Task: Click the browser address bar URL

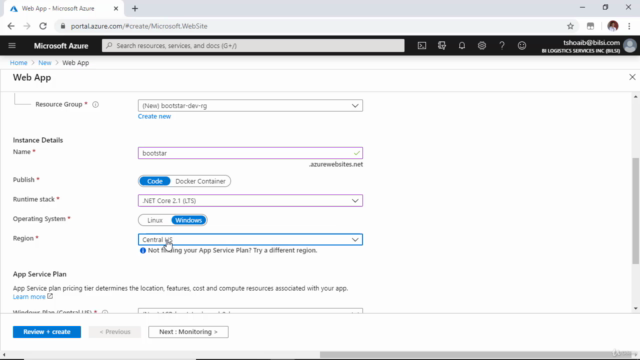Action: click(139, 26)
